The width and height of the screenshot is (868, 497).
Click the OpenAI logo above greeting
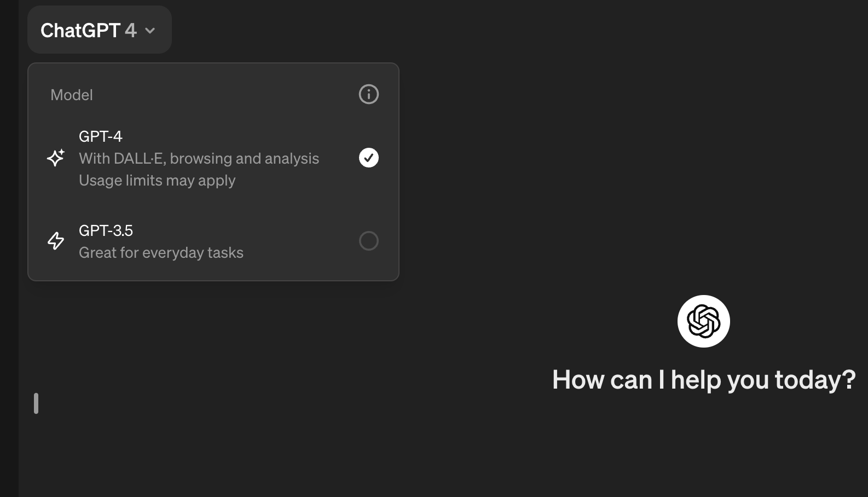[x=703, y=321]
